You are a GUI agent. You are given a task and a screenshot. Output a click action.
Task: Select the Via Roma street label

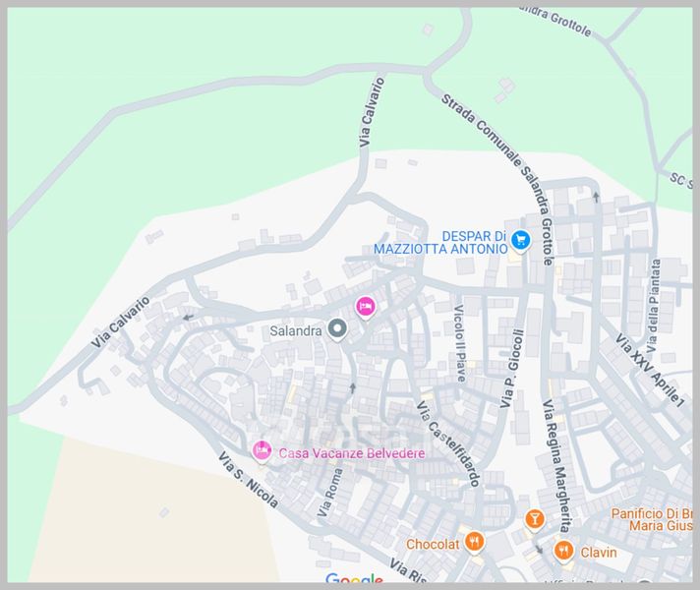pos(330,493)
